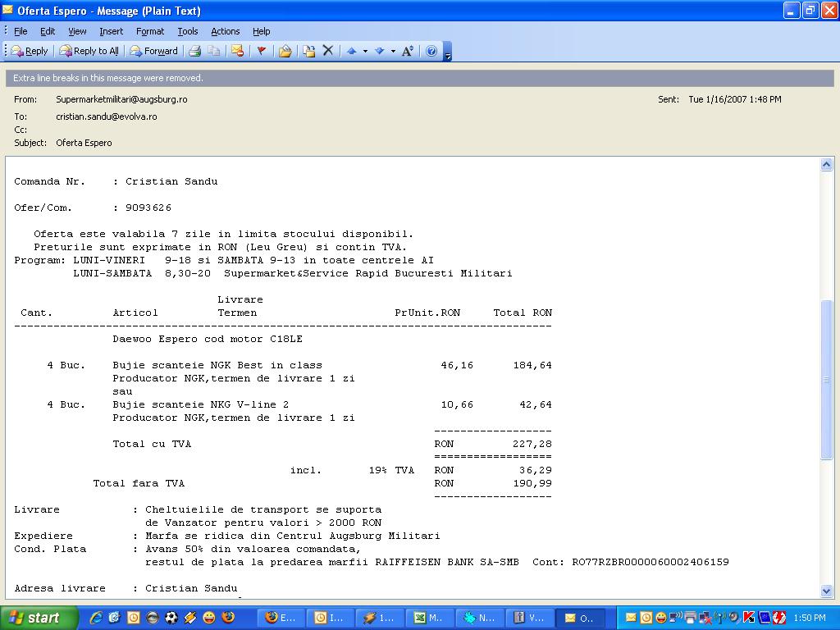840x630 pixels.
Task: Click the message scrollbar down arrow
Action: pyautogui.click(x=827, y=591)
